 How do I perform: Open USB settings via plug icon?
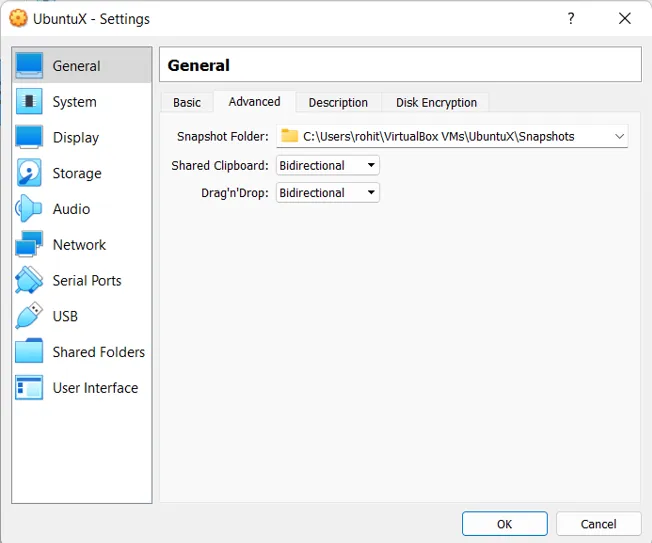(x=29, y=316)
